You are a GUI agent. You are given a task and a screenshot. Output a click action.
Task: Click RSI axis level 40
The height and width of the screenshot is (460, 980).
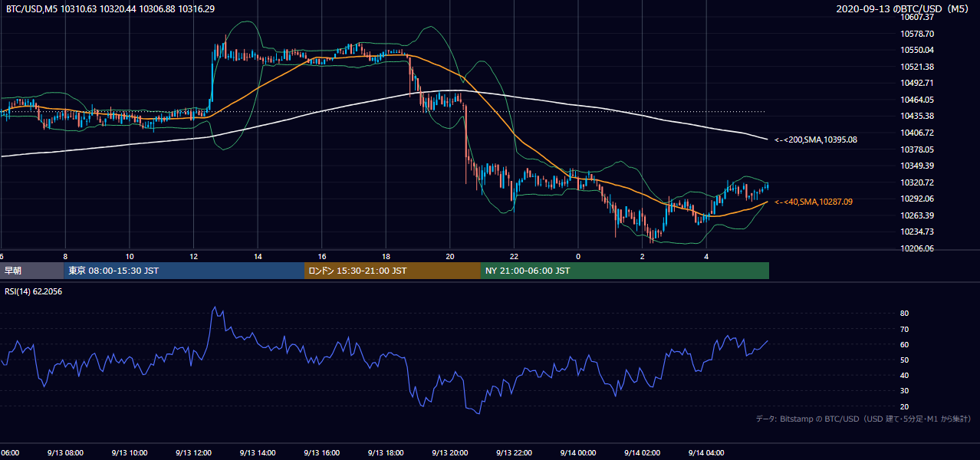(904, 375)
